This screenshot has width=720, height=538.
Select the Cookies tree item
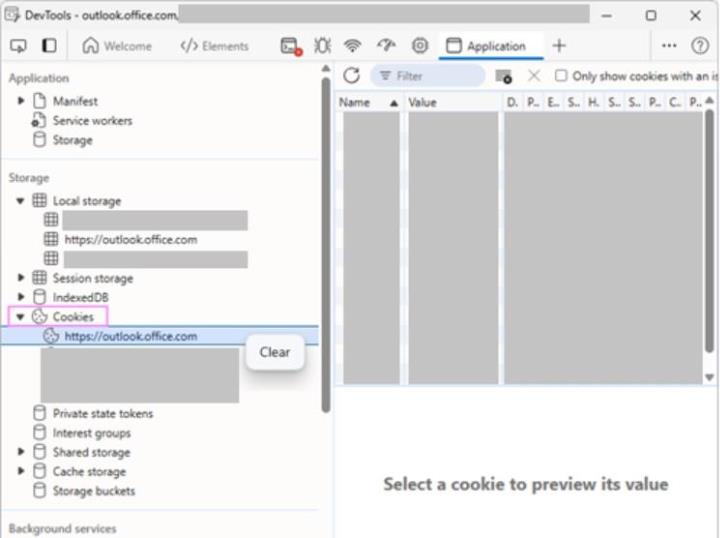pyautogui.click(x=73, y=317)
